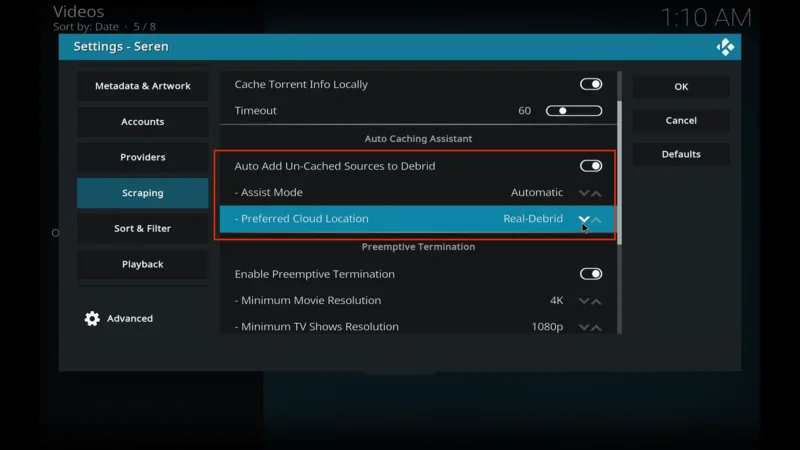Open the Providers settings category
Screen dimensions: 800x450
[x=142, y=157]
